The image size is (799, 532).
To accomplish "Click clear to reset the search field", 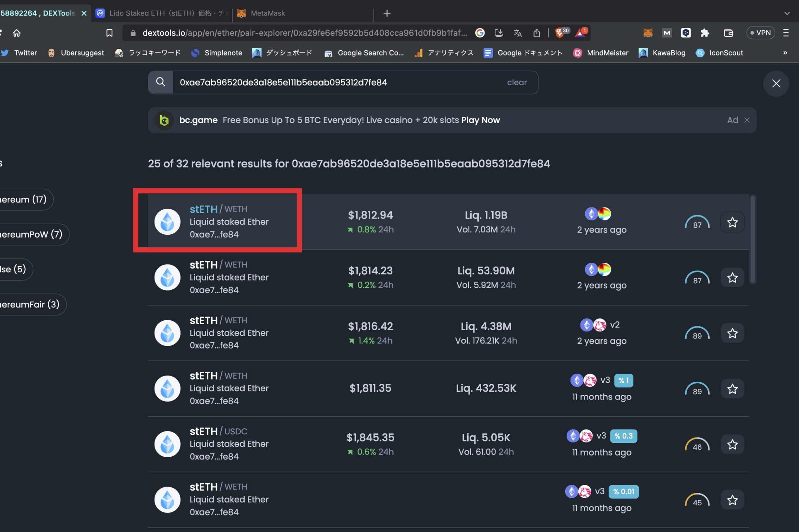I will [x=517, y=82].
